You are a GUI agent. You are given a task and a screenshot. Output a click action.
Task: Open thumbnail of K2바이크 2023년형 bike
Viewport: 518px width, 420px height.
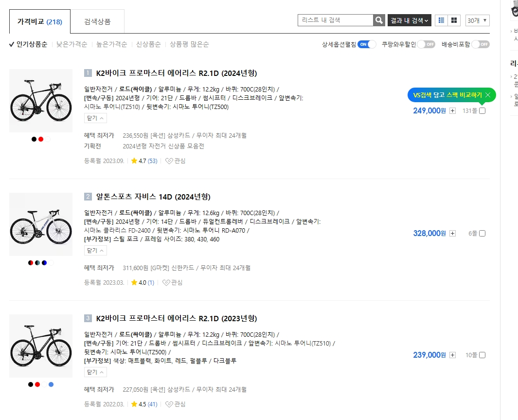click(x=41, y=346)
